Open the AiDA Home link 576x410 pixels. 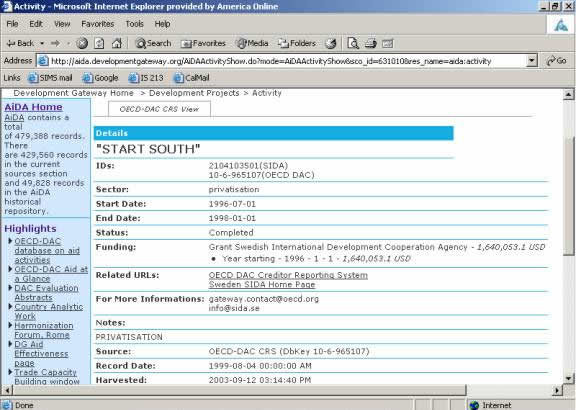click(x=33, y=107)
